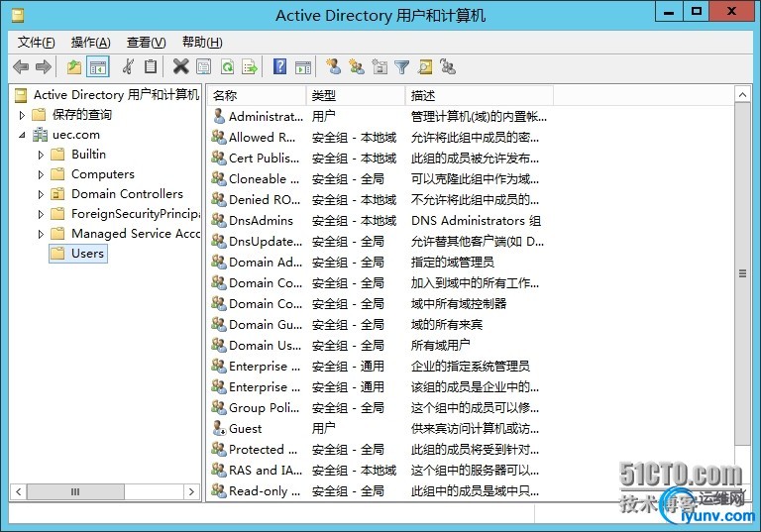Expand the Computers container
The height and width of the screenshot is (532, 761).
[x=41, y=174]
